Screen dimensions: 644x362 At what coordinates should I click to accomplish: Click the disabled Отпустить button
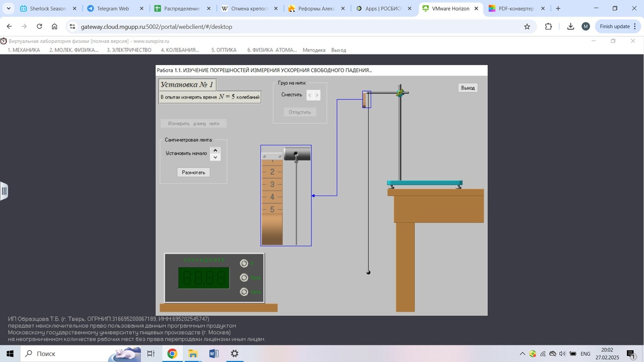300,112
